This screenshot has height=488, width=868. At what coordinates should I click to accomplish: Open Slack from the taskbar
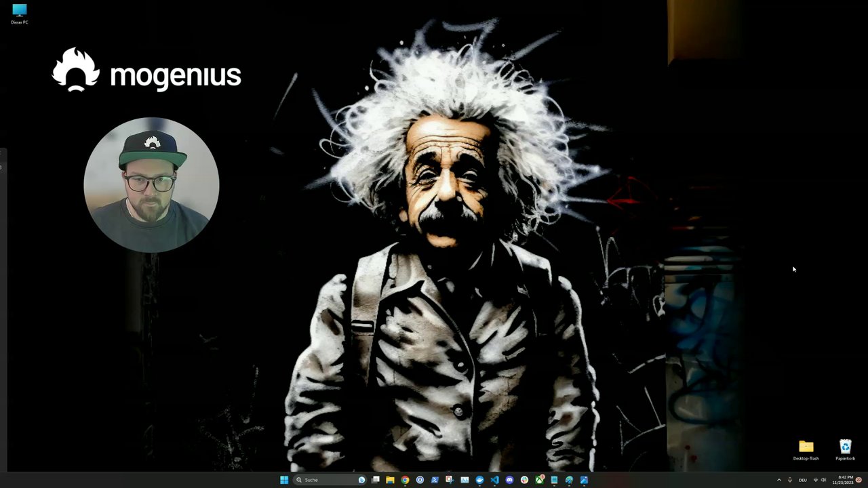click(524, 480)
